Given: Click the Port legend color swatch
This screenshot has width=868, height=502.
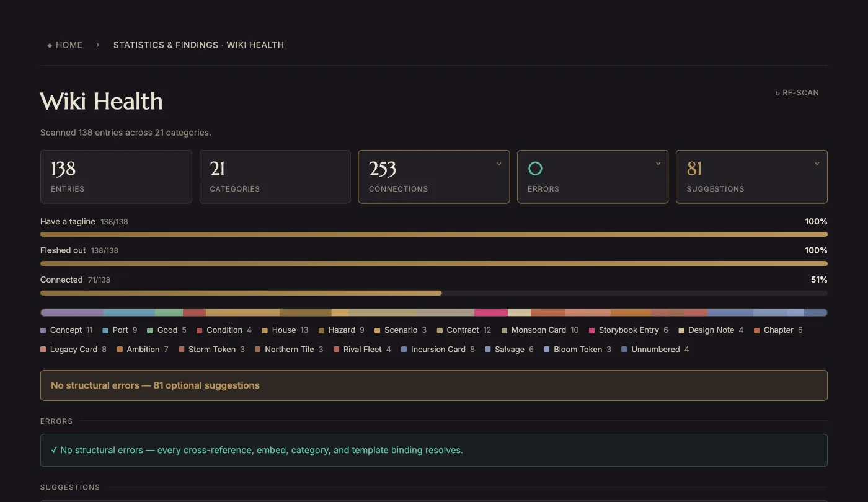Looking at the screenshot, I should 105,330.
